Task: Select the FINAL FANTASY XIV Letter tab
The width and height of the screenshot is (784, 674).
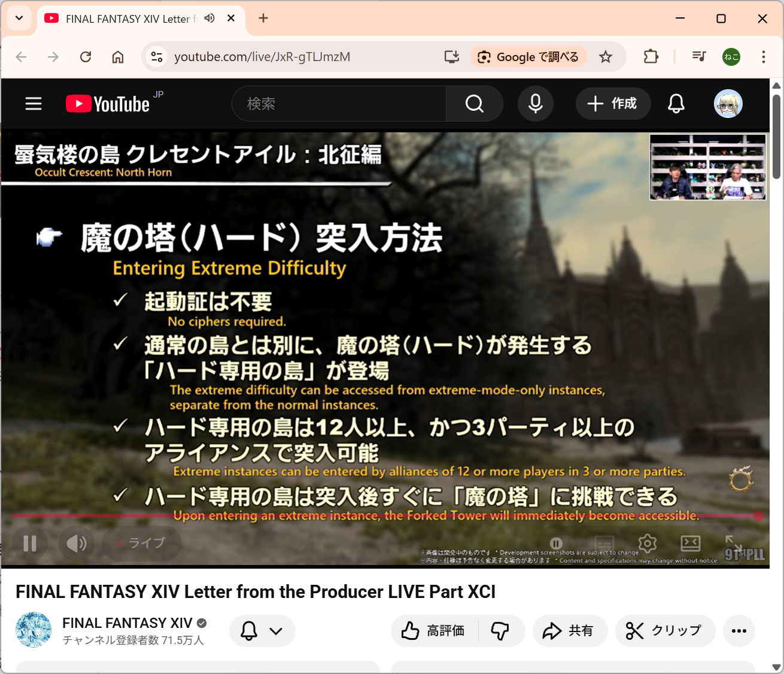Action: point(127,19)
